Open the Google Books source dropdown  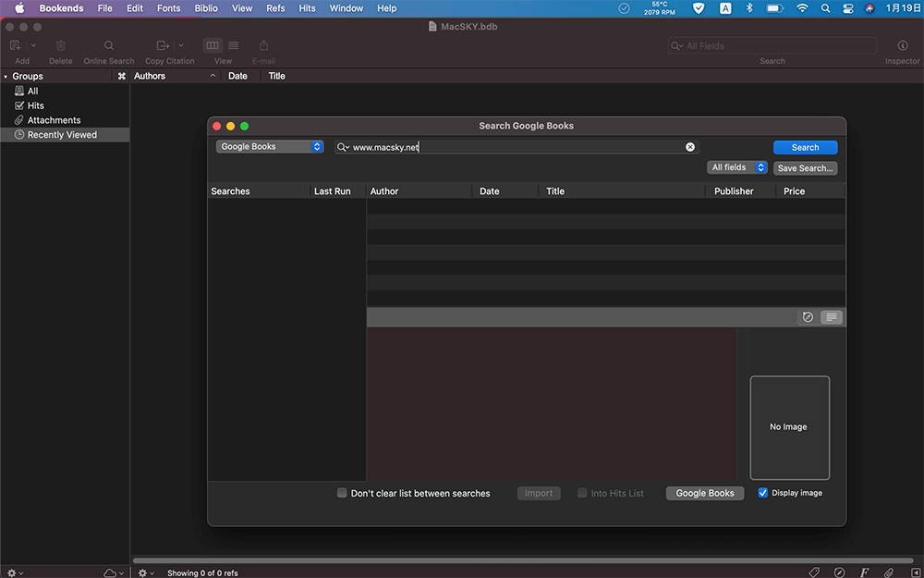tap(270, 147)
